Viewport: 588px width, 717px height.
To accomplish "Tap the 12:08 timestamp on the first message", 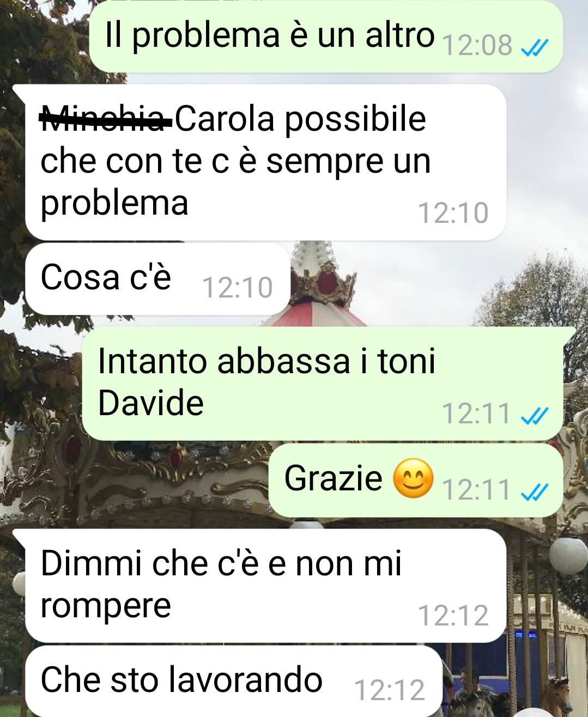I will coord(477,46).
